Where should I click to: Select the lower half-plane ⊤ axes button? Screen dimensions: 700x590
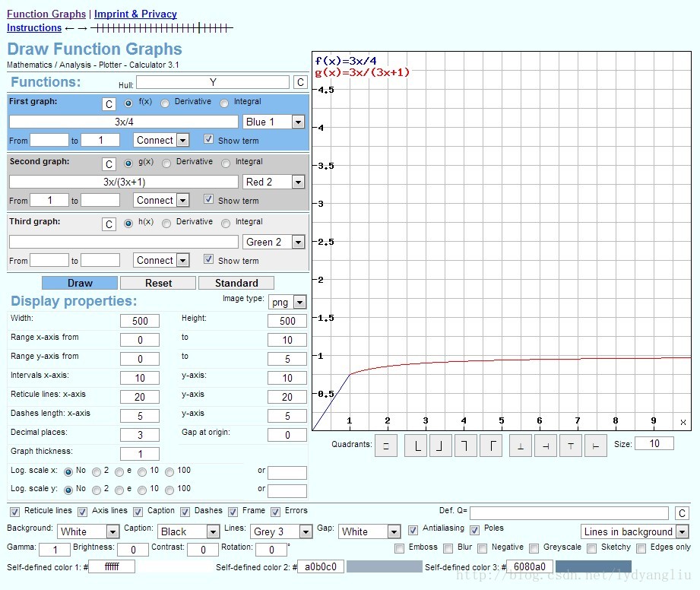pyautogui.click(x=571, y=446)
